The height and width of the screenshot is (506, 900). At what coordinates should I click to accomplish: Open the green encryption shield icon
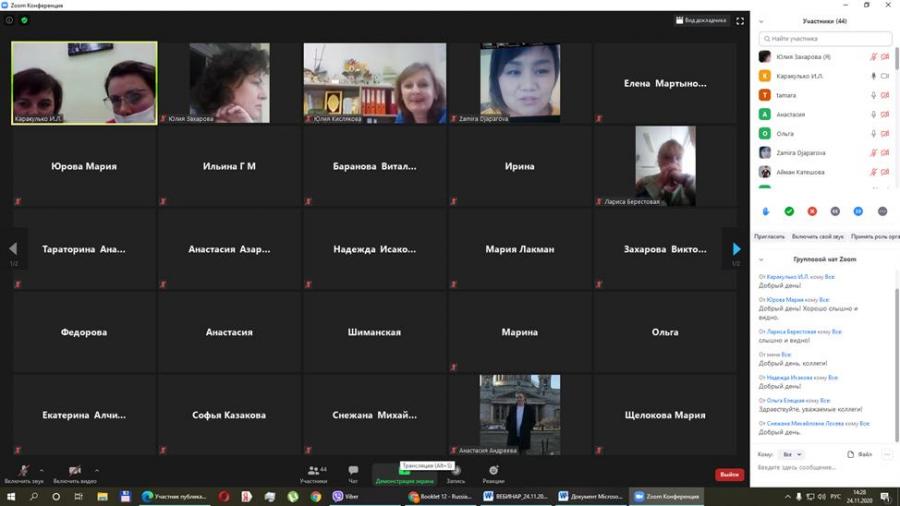(24, 20)
